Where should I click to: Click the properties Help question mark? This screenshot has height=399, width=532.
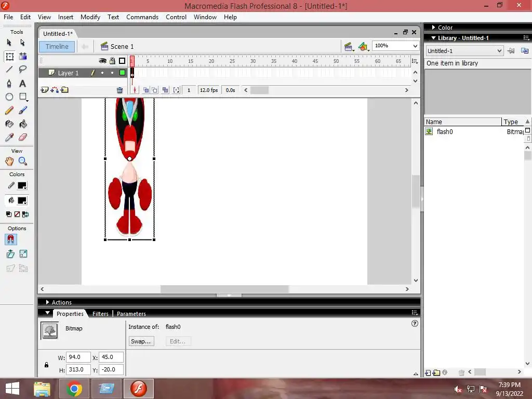pyautogui.click(x=415, y=323)
